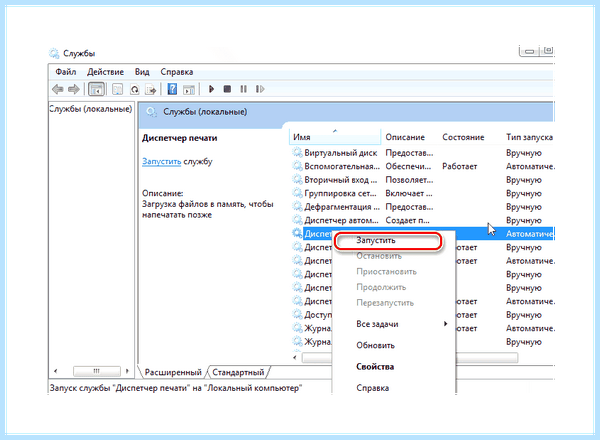600x440 pixels.
Task: Sort by the Тип запуска column header
Action: tap(529, 137)
